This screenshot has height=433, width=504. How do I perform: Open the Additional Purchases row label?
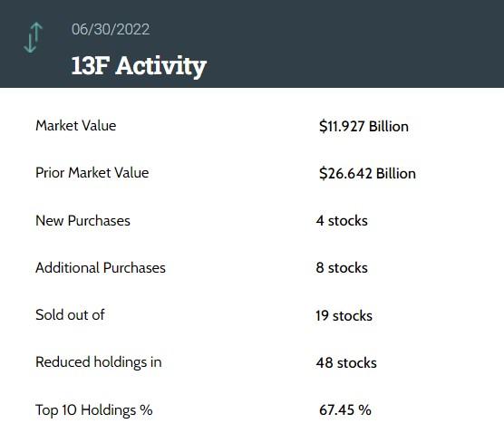pyautogui.click(x=101, y=268)
